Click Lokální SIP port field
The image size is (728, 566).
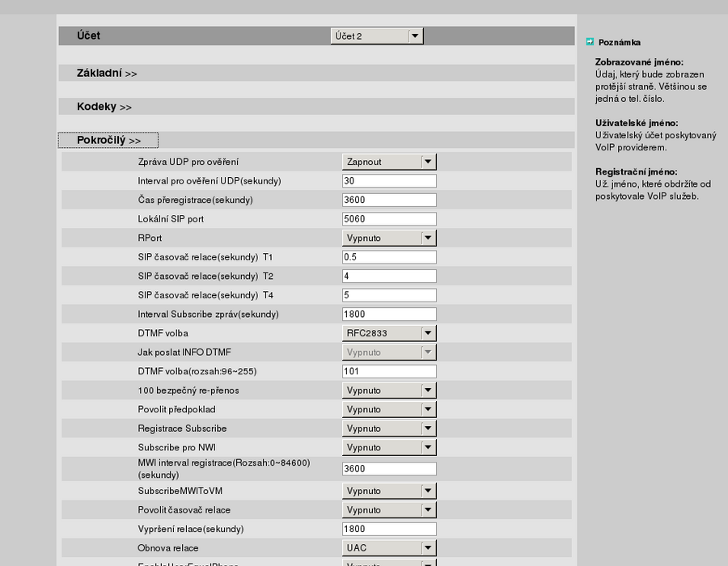tap(389, 219)
